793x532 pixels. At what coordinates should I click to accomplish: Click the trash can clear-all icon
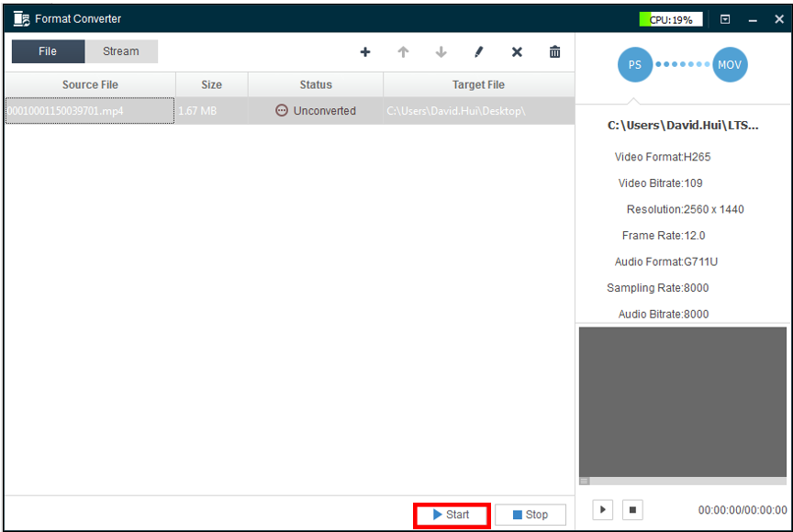(554, 52)
